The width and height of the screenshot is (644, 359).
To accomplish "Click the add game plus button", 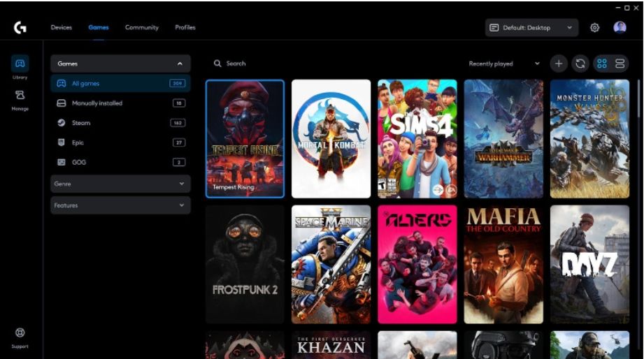I will point(559,64).
